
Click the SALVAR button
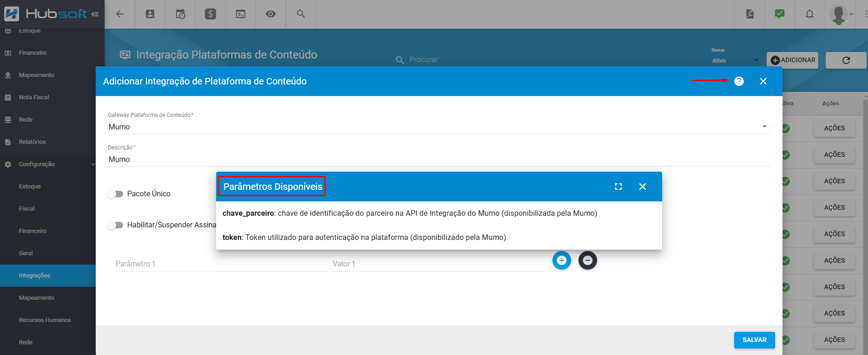pyautogui.click(x=754, y=340)
